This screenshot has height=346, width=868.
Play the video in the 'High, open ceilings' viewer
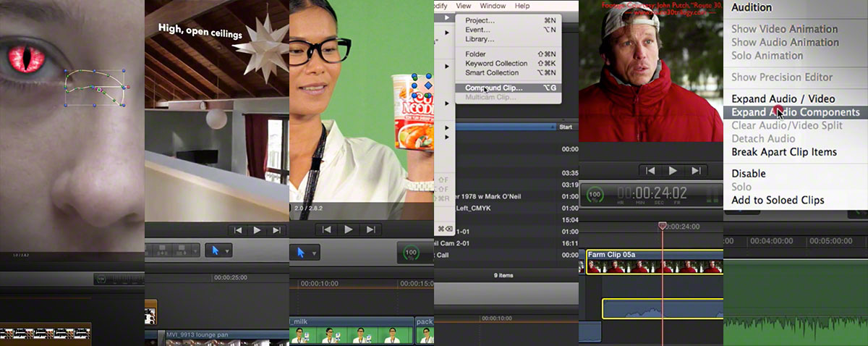pos(258,230)
